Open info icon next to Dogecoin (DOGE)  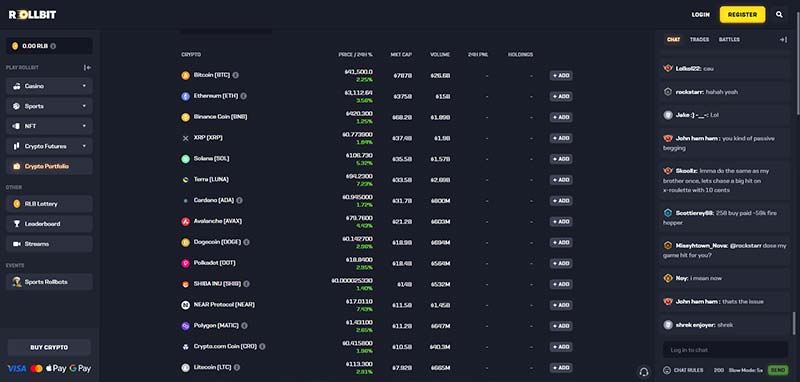[x=246, y=242]
